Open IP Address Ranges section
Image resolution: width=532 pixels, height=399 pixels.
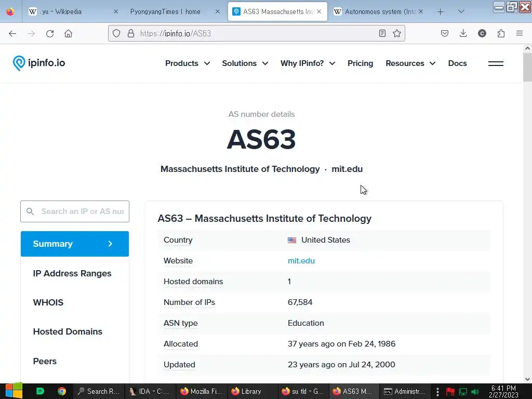click(x=72, y=273)
